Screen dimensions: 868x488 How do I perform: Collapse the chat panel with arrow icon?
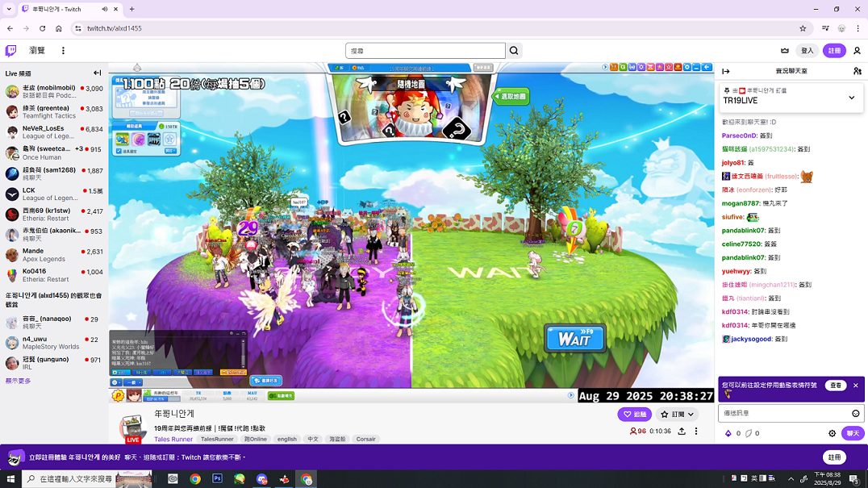click(725, 71)
